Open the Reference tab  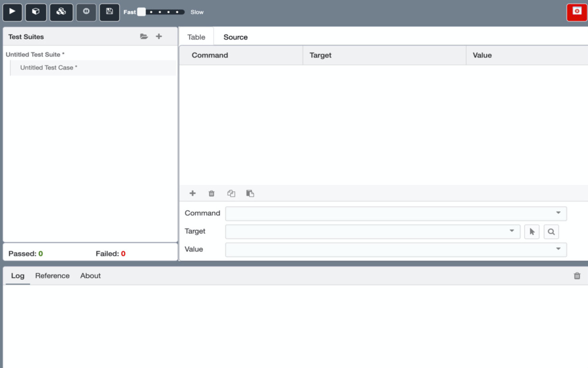tap(52, 276)
